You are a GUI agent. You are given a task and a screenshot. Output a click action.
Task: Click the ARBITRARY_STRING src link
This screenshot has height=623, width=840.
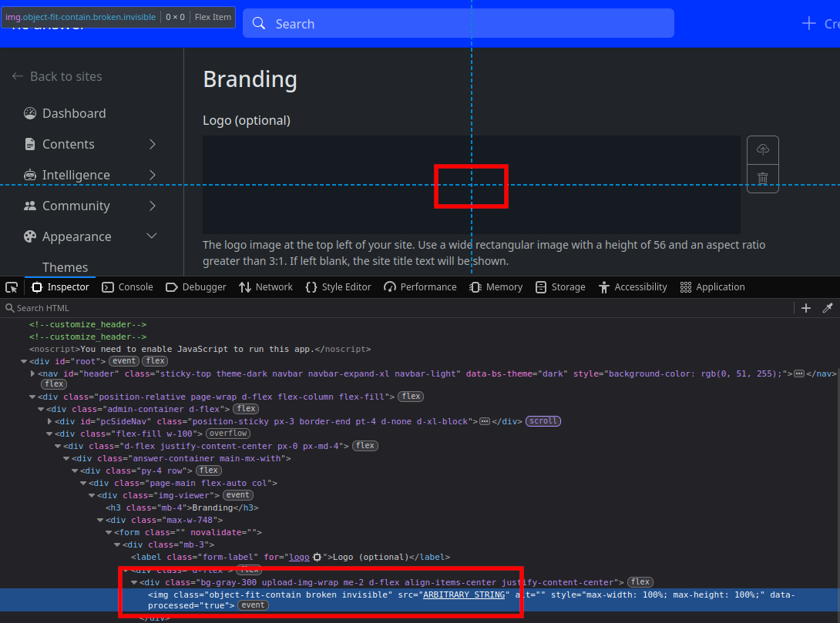coord(464,595)
